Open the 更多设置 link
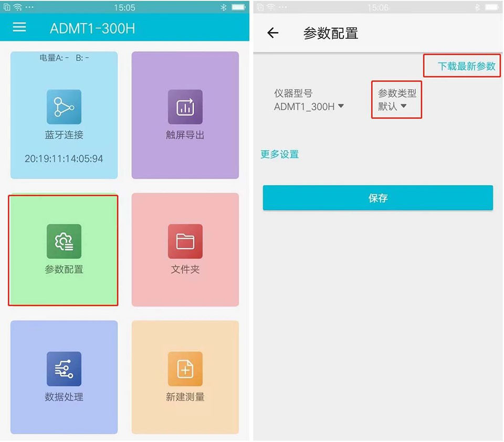The image size is (504, 442). click(x=280, y=154)
